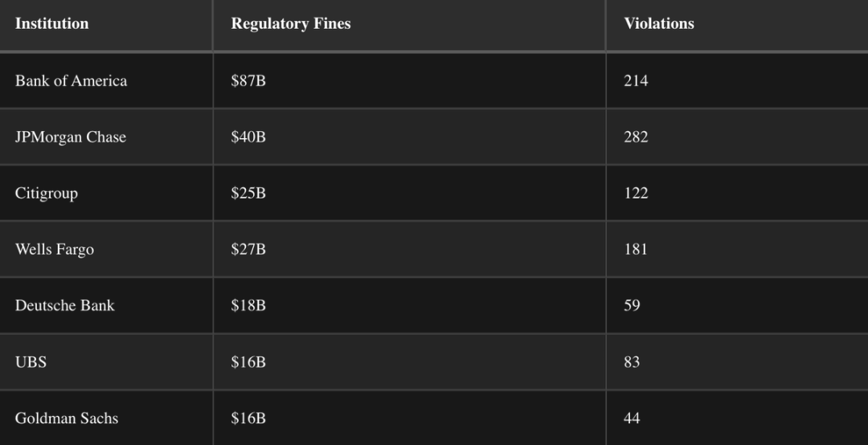Image resolution: width=868 pixels, height=445 pixels.
Task: Click the 282 violations value
Action: [x=636, y=137]
